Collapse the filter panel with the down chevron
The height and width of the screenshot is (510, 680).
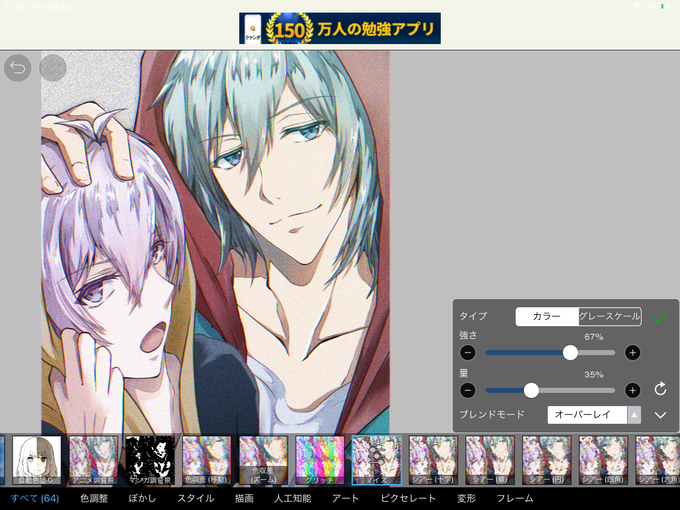tap(660, 415)
